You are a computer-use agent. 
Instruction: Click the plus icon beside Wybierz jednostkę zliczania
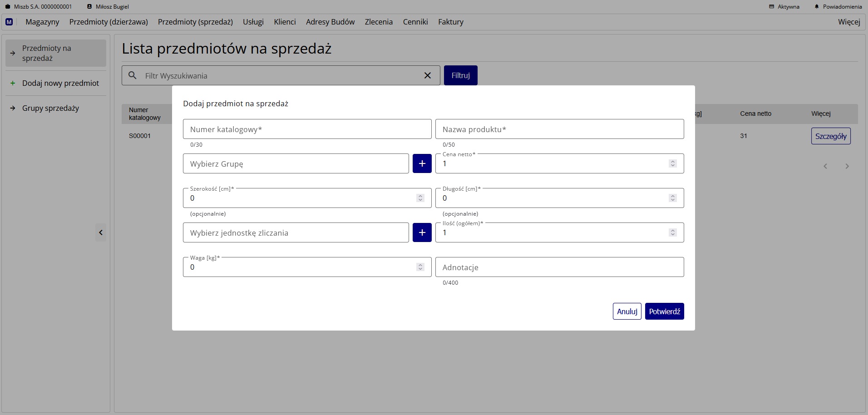tap(422, 232)
